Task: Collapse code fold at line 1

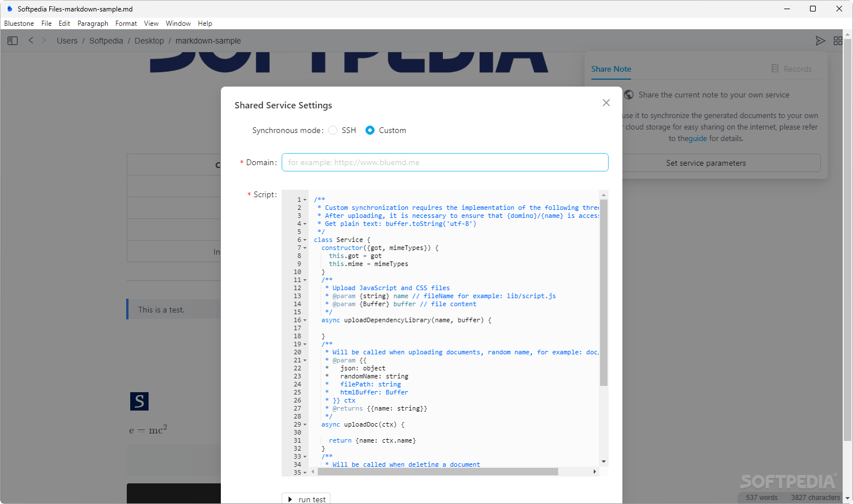Action: coord(305,200)
